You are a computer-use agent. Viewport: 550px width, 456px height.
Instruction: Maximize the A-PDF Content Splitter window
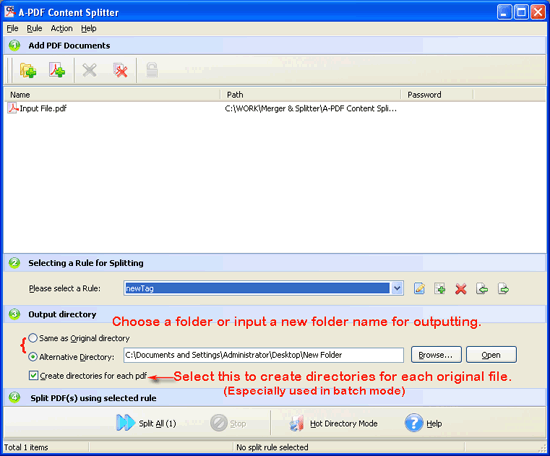[521, 12]
